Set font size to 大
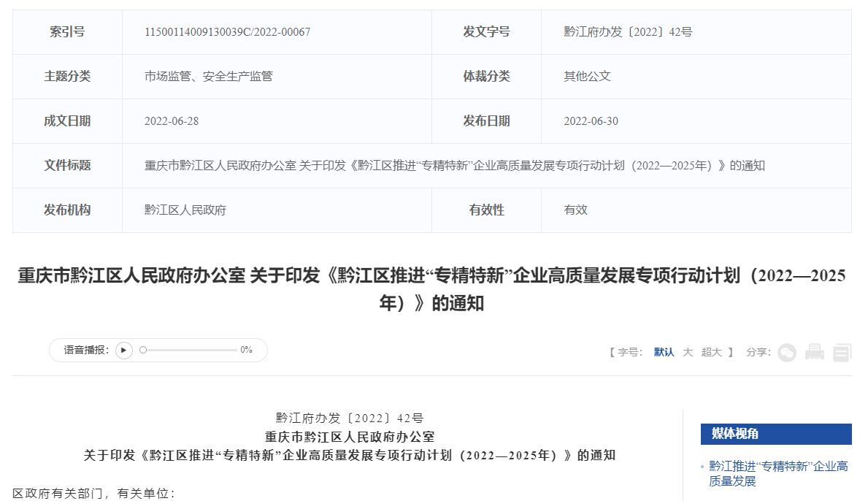This screenshot has width=868, height=501. click(x=688, y=352)
